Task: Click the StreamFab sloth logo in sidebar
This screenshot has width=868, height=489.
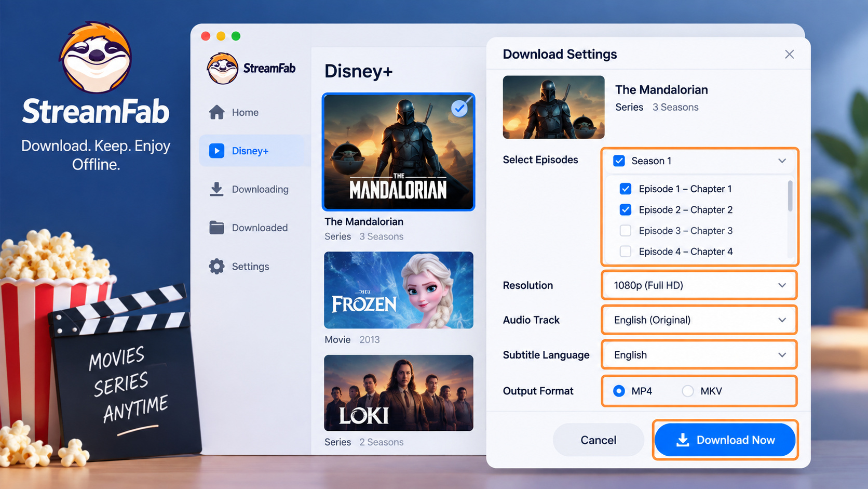Action: pyautogui.click(x=222, y=68)
